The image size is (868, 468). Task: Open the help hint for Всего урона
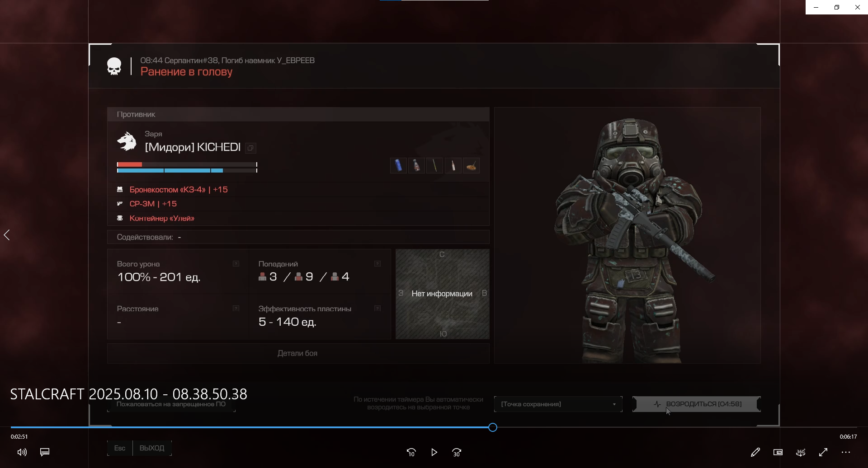click(236, 263)
